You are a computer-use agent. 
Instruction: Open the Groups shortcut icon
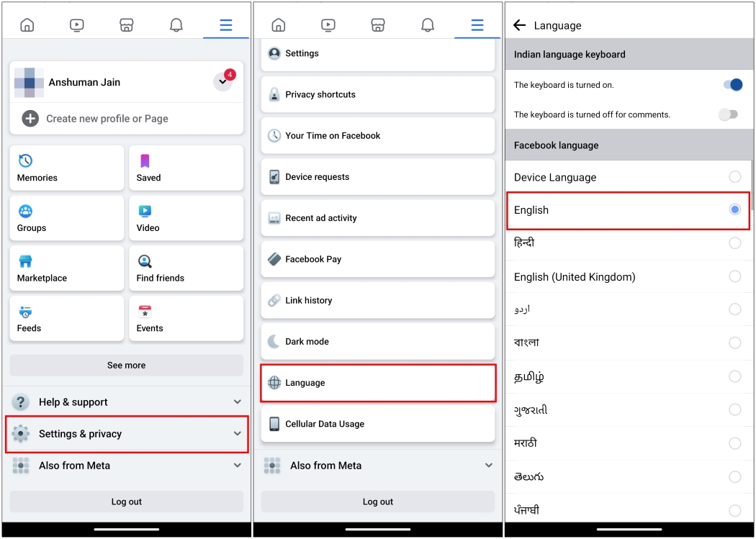(25, 211)
